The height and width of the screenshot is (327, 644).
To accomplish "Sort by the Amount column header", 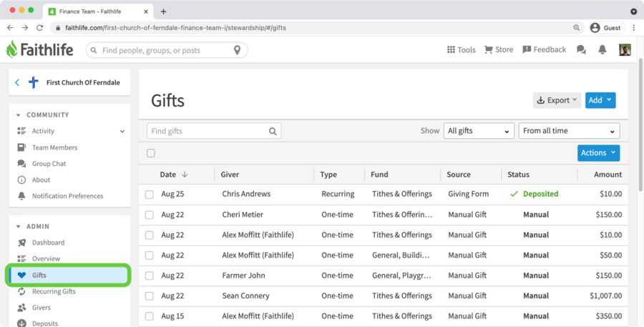I will pyautogui.click(x=608, y=175).
